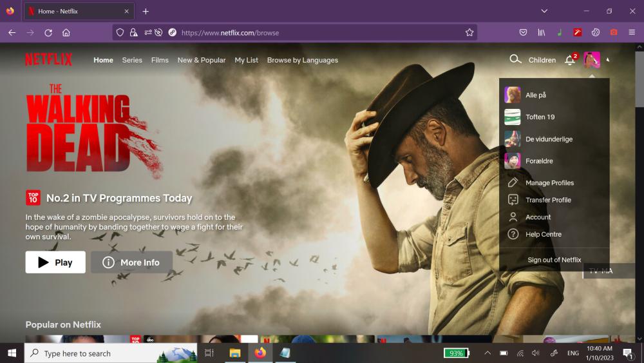Click the Account person icon
The height and width of the screenshot is (363, 644).
point(513,217)
